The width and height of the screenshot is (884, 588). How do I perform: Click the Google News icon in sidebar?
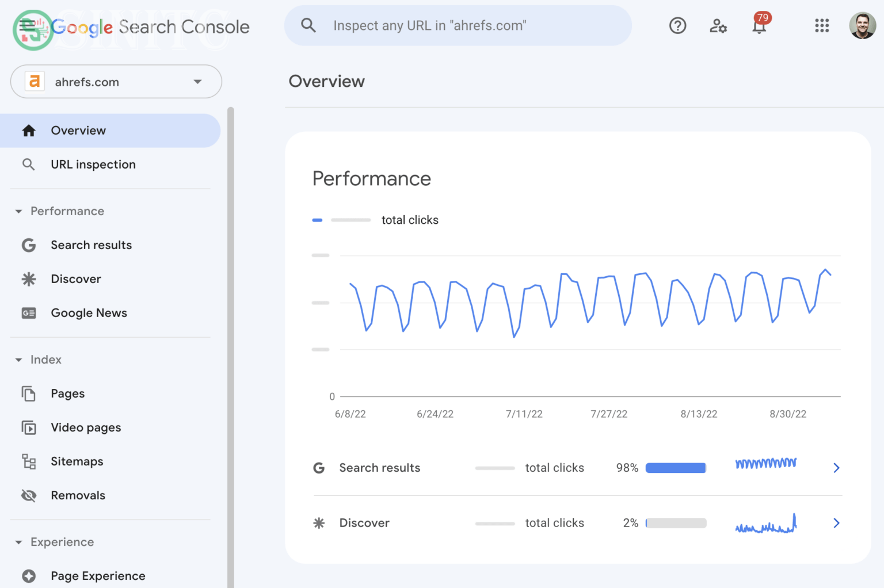[x=29, y=313]
